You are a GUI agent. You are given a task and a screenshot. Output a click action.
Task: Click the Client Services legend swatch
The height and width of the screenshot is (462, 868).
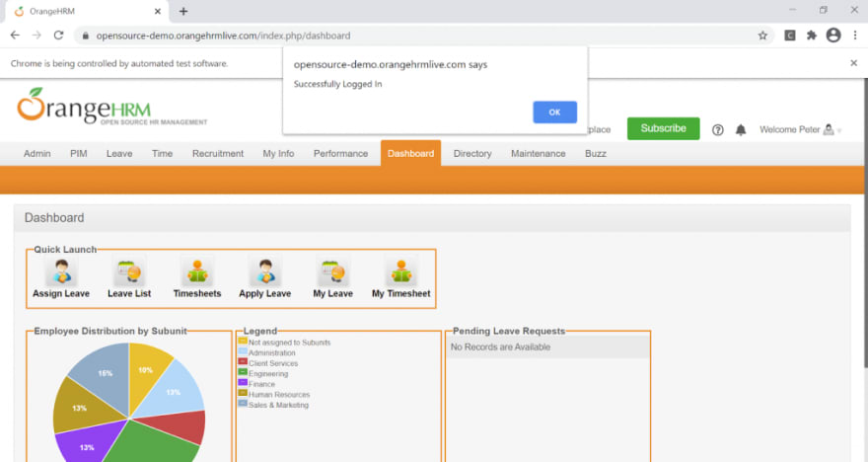(x=243, y=361)
